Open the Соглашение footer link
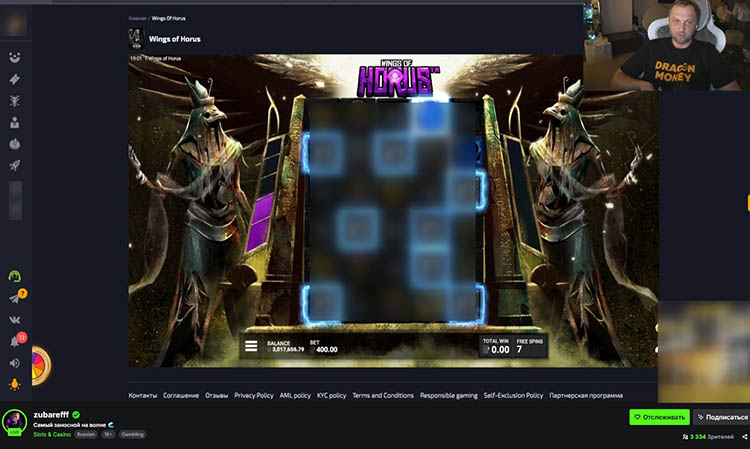Image resolution: width=750 pixels, height=449 pixels. point(181,395)
